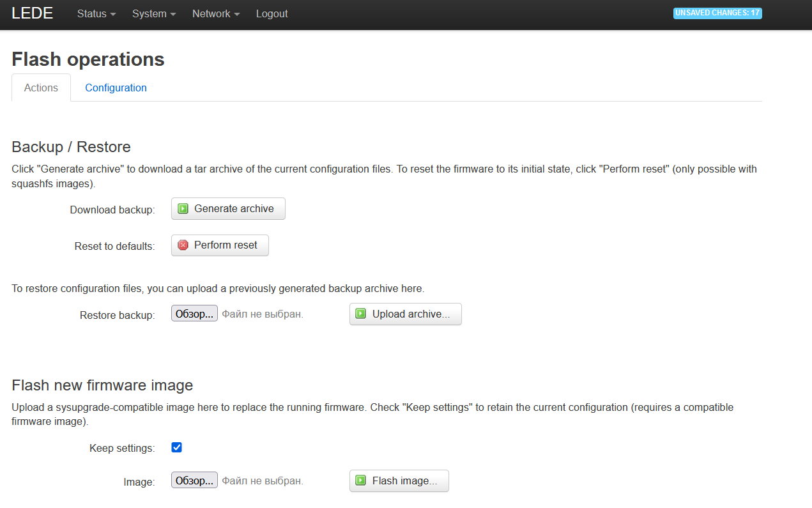
Task: Click the Logout link
Action: pos(272,14)
